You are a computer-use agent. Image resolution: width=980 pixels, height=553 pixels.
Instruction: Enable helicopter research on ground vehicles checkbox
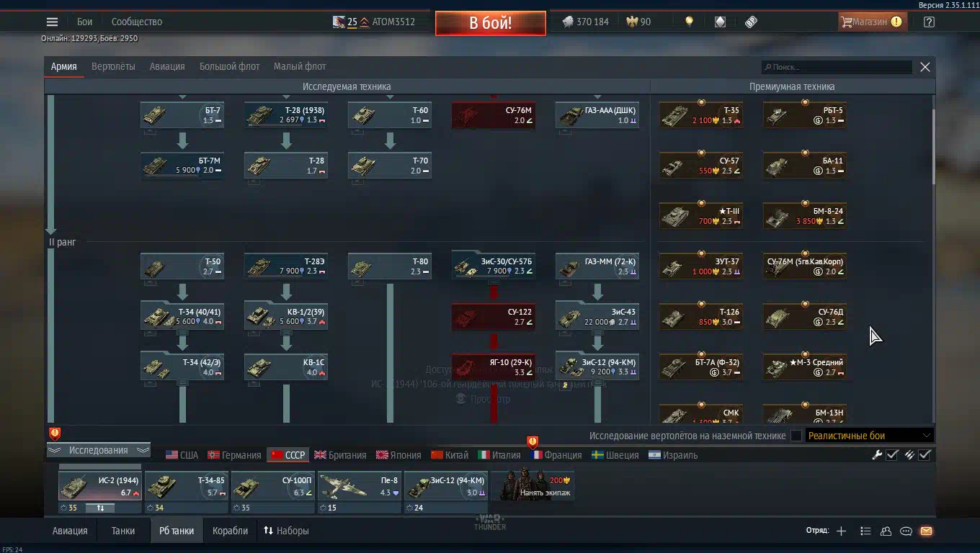796,436
